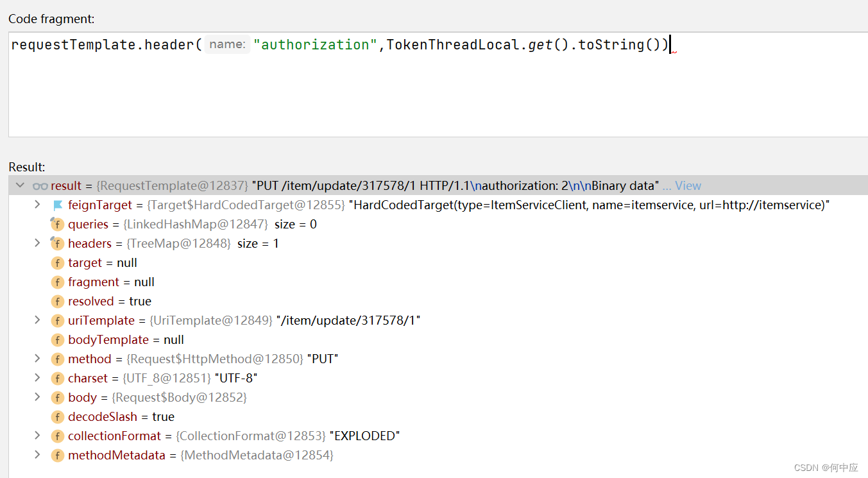This screenshot has width=868, height=478.
Task: Click the field icon beside methodMetadata
Action: click(x=57, y=455)
